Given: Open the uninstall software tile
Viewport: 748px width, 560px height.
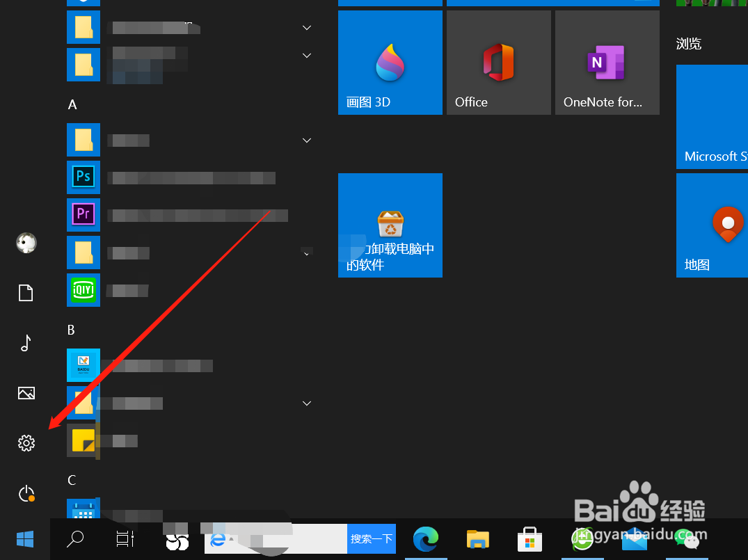Looking at the screenshot, I should pos(390,225).
